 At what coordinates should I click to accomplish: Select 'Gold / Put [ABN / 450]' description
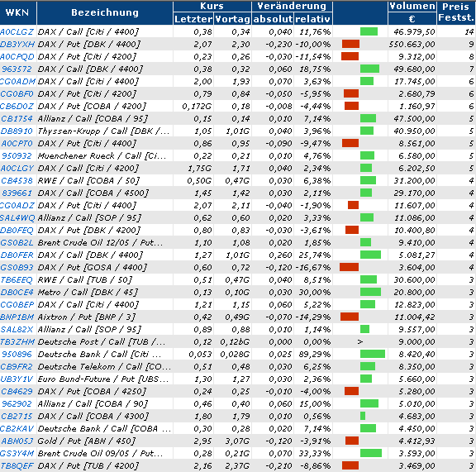click(x=87, y=441)
